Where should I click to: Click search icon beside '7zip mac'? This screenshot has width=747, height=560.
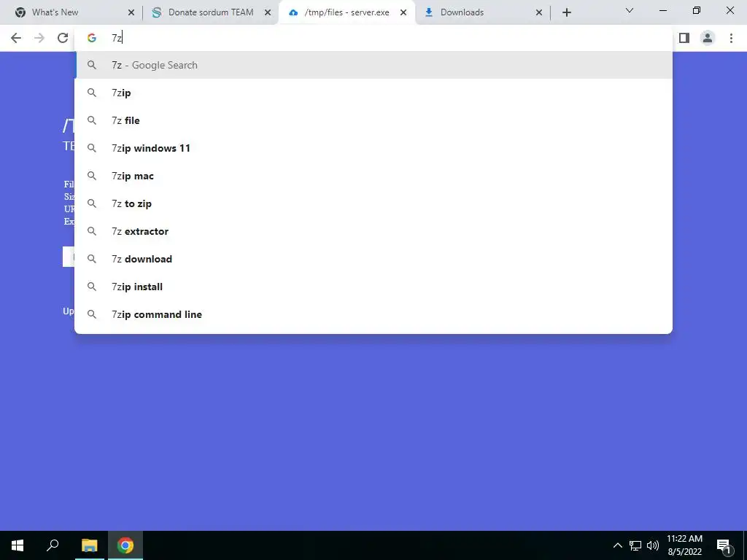pos(91,176)
